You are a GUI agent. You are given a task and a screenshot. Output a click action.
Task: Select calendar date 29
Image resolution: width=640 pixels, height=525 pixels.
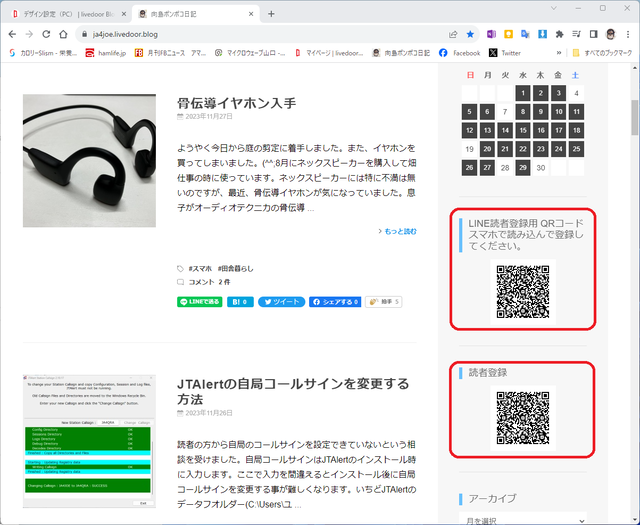click(x=523, y=168)
